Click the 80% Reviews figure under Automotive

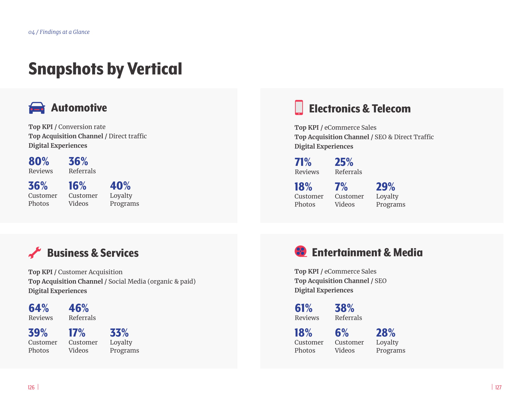39,161
